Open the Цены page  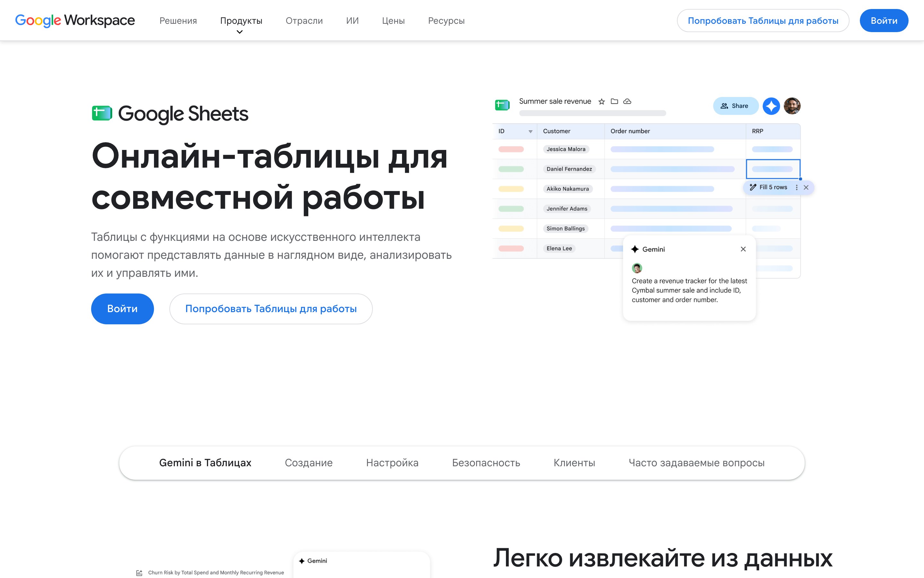click(393, 21)
